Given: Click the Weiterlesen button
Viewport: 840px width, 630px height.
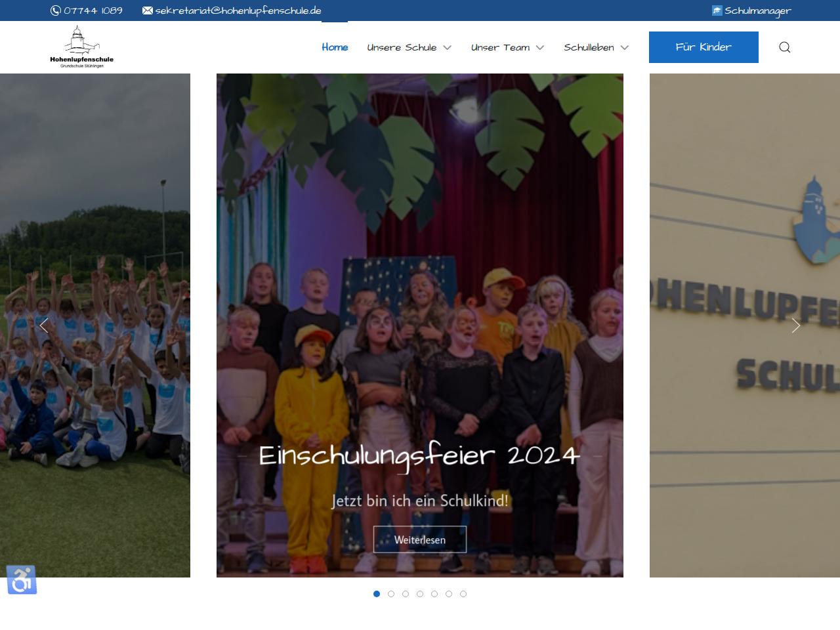Looking at the screenshot, I should [420, 539].
